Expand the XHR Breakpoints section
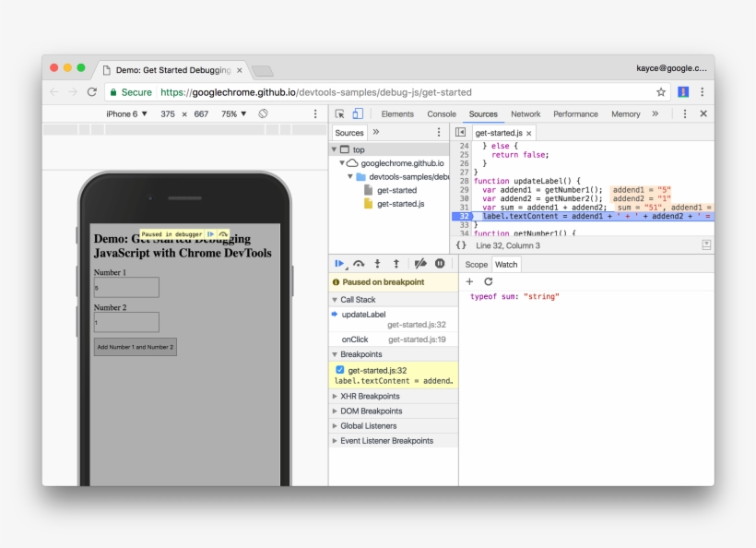The image size is (756, 548). [x=369, y=397]
